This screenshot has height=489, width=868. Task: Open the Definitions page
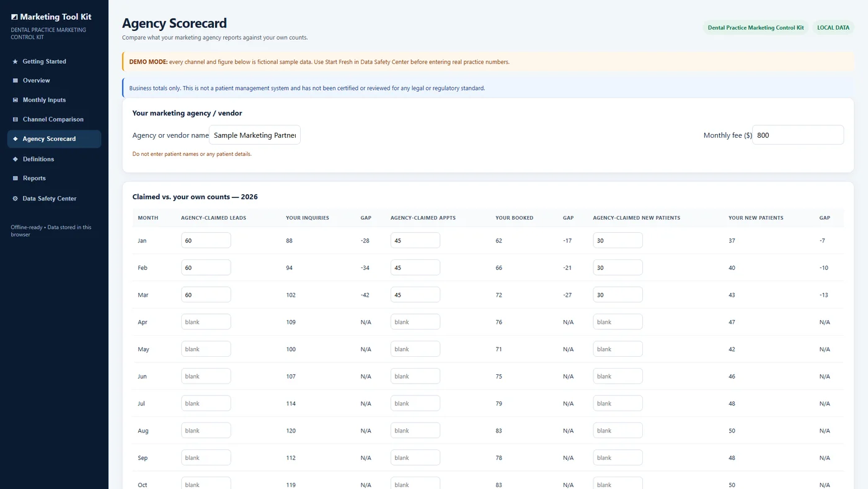[54, 159]
